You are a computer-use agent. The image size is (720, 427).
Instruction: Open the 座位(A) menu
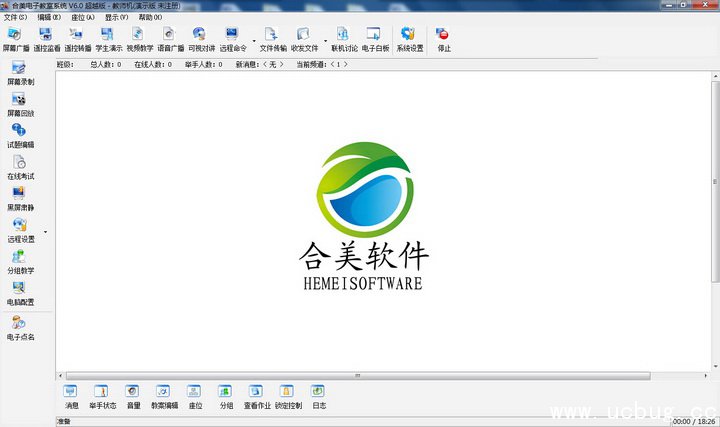coord(83,17)
